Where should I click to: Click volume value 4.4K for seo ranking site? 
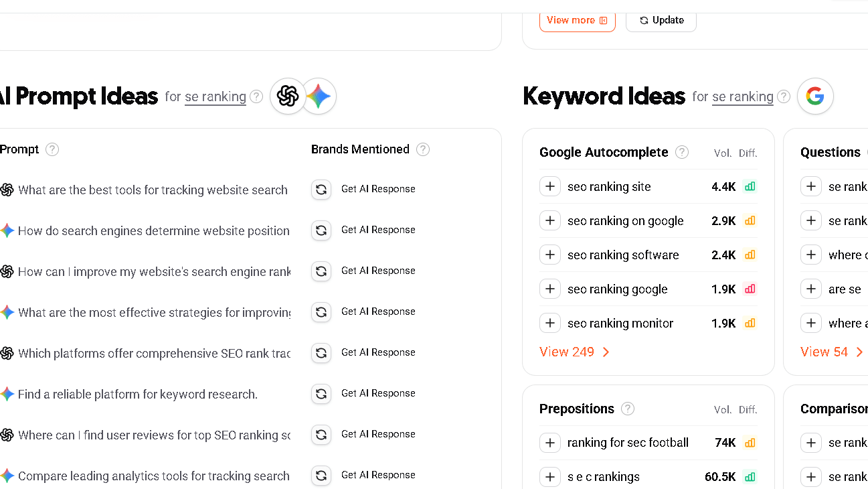[x=723, y=187]
